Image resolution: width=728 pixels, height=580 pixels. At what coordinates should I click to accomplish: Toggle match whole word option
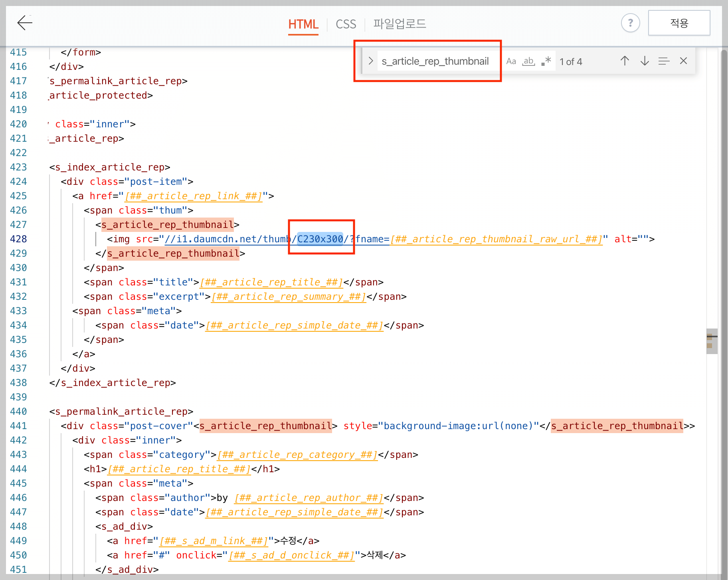tap(528, 61)
